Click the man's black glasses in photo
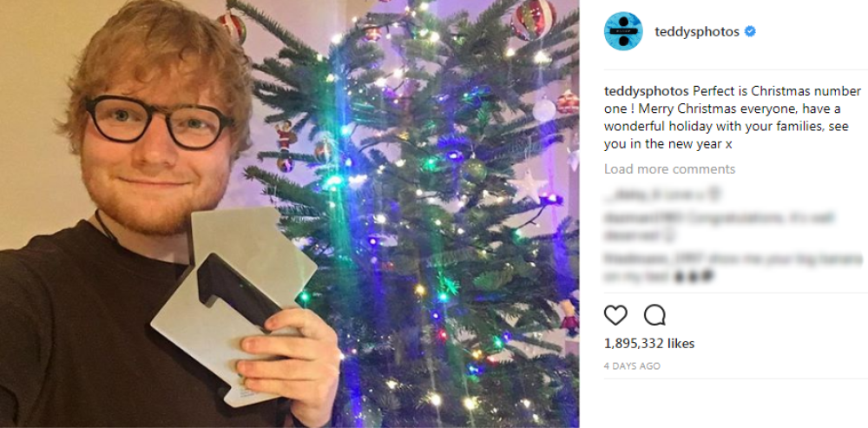The image size is (868, 428). click(x=158, y=122)
